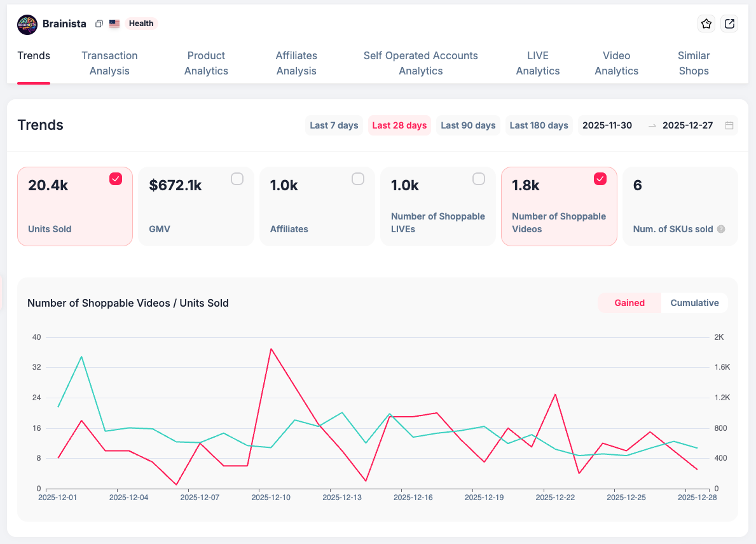Uncheck the Units Sold checkbox
The width and height of the screenshot is (756, 544).
point(116,179)
